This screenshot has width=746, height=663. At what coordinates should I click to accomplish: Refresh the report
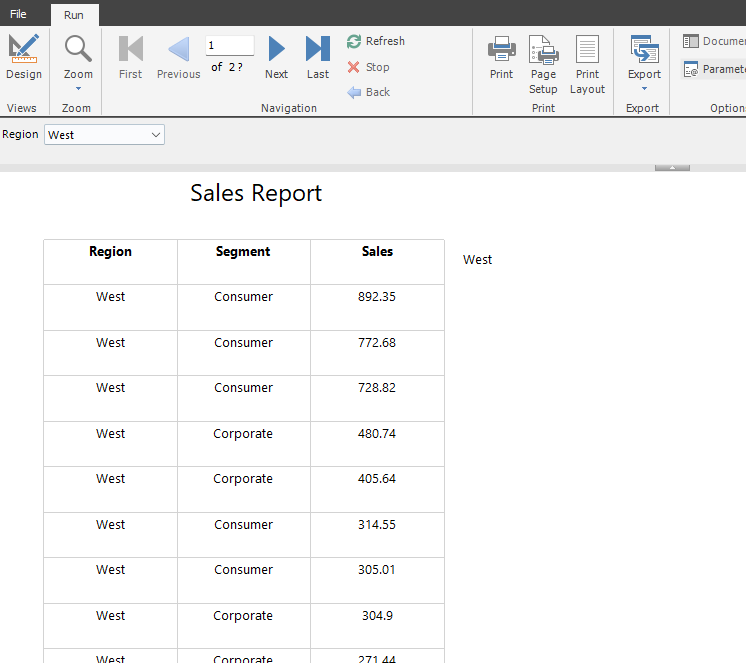point(376,41)
